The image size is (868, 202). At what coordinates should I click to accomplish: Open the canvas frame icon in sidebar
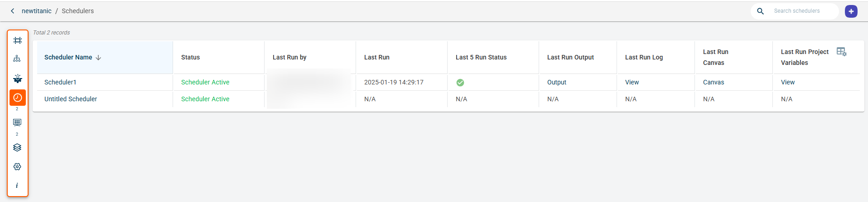pos(17,40)
